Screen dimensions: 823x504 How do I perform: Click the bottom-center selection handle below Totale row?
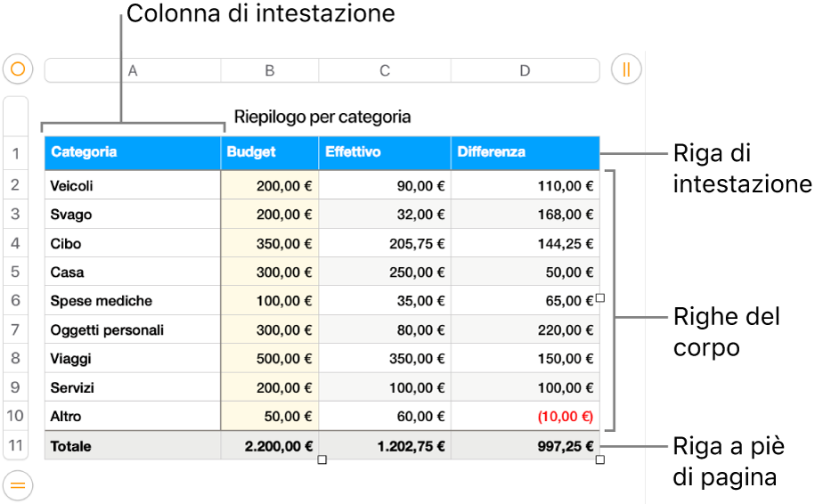click(322, 459)
